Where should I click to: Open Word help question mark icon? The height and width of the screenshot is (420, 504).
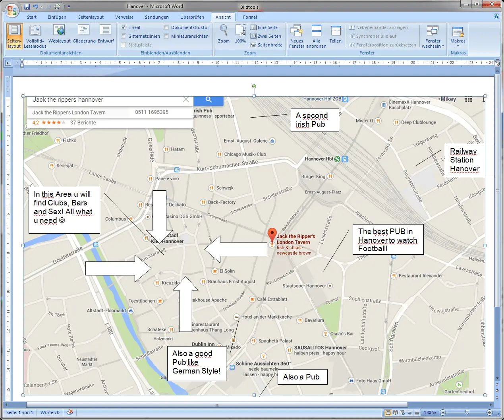click(x=496, y=17)
